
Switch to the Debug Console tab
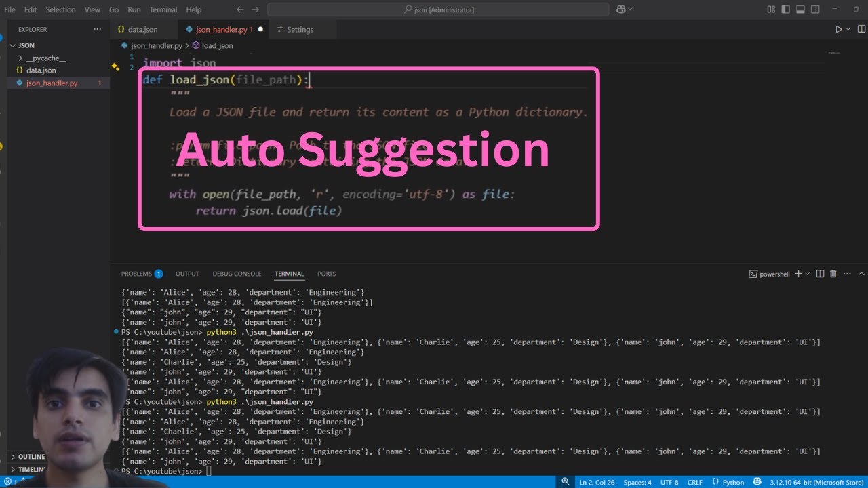click(x=237, y=274)
